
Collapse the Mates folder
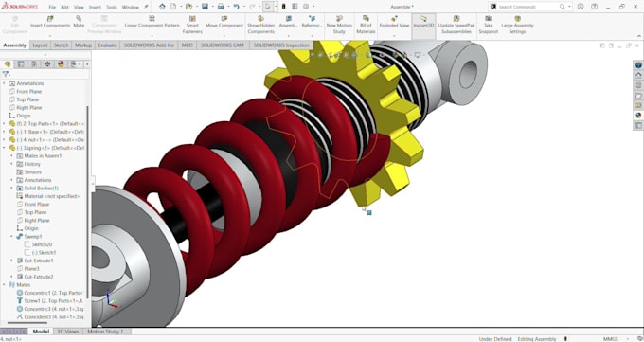click(4, 284)
